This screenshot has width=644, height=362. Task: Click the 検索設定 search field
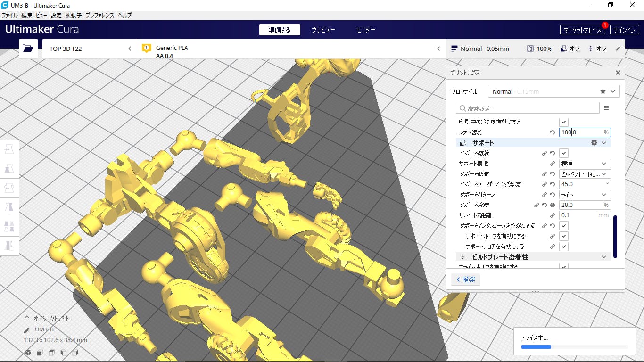click(528, 108)
